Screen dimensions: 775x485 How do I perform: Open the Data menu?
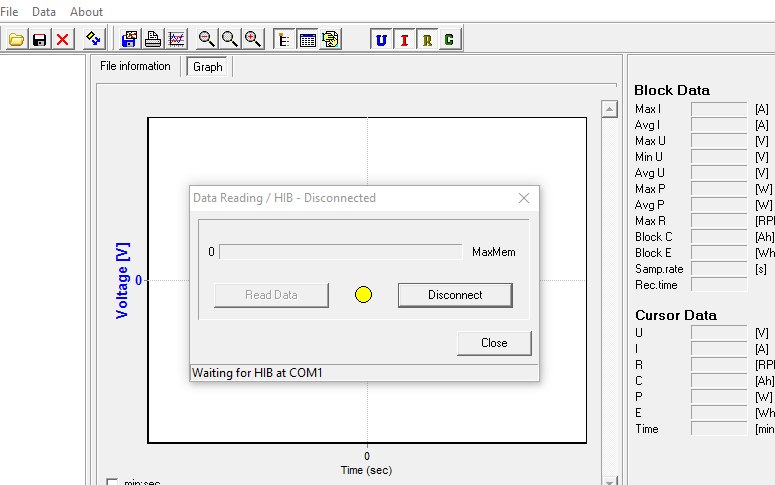(44, 11)
